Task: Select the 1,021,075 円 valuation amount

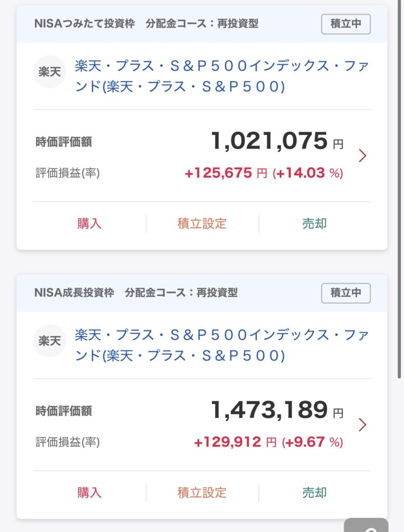Action: click(277, 141)
